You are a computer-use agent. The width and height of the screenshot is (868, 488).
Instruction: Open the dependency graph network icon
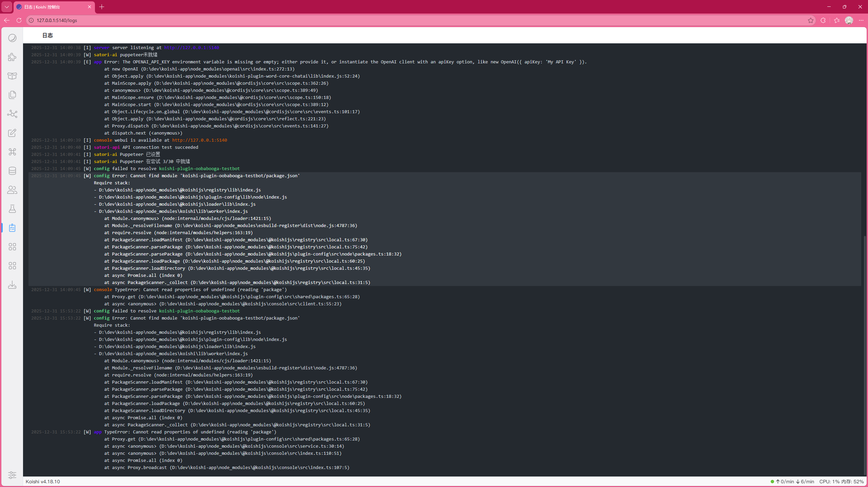(12, 114)
